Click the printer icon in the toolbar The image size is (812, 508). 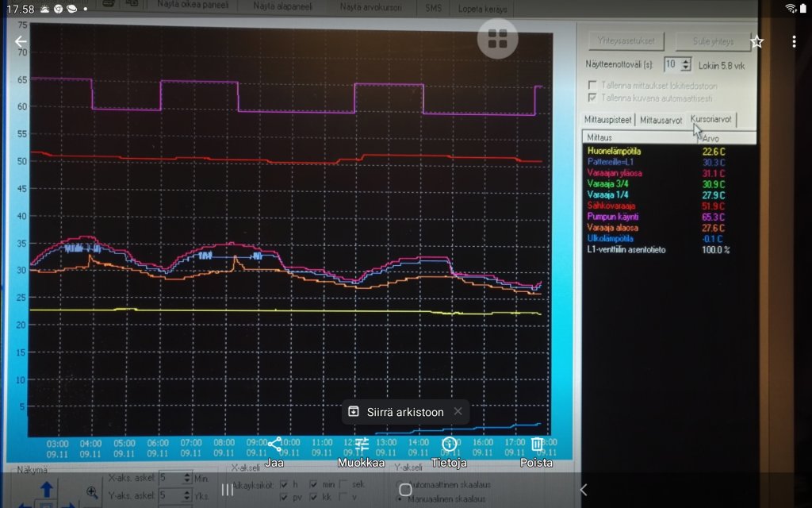pos(108,4)
